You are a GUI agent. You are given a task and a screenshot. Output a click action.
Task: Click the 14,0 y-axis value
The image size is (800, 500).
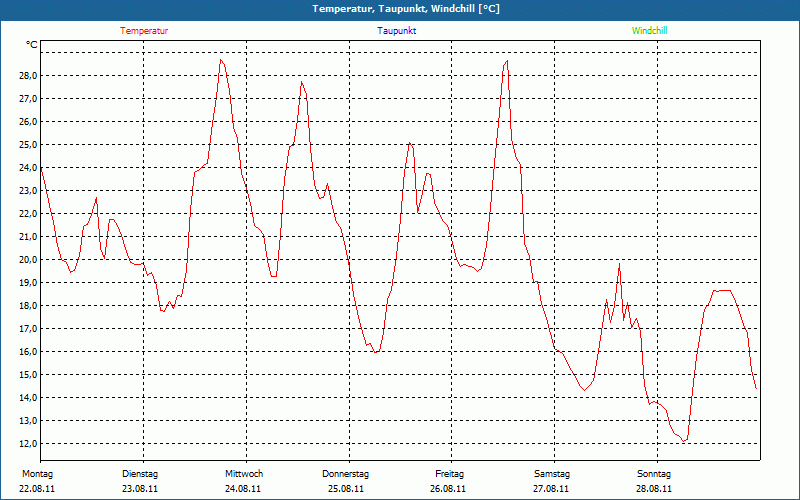coord(29,397)
